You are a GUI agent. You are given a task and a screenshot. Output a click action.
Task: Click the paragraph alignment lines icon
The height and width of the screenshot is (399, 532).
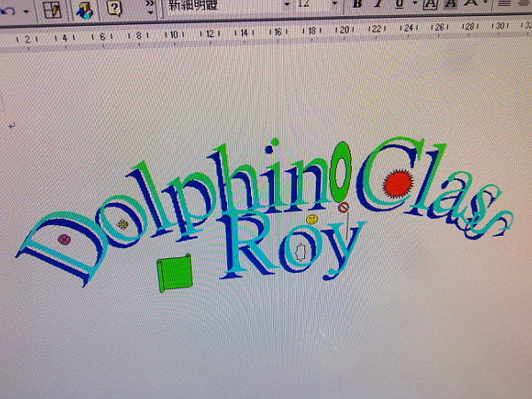click(x=505, y=4)
